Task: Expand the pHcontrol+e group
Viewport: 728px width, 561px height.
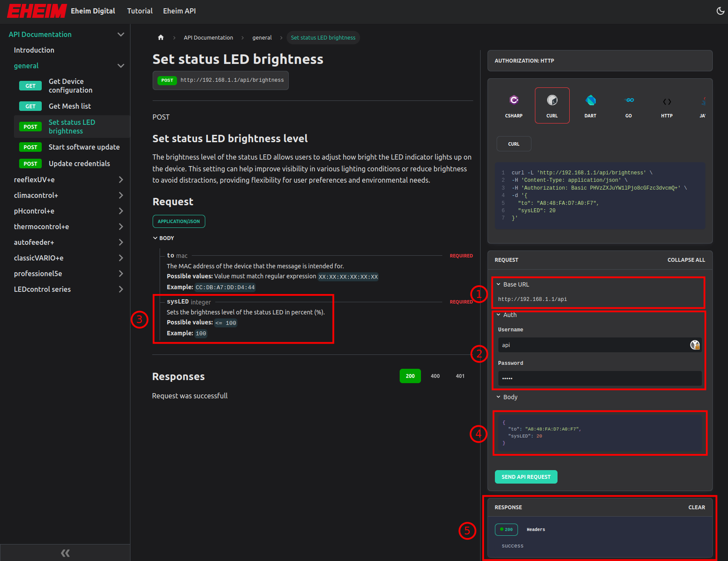Action: 121,211
